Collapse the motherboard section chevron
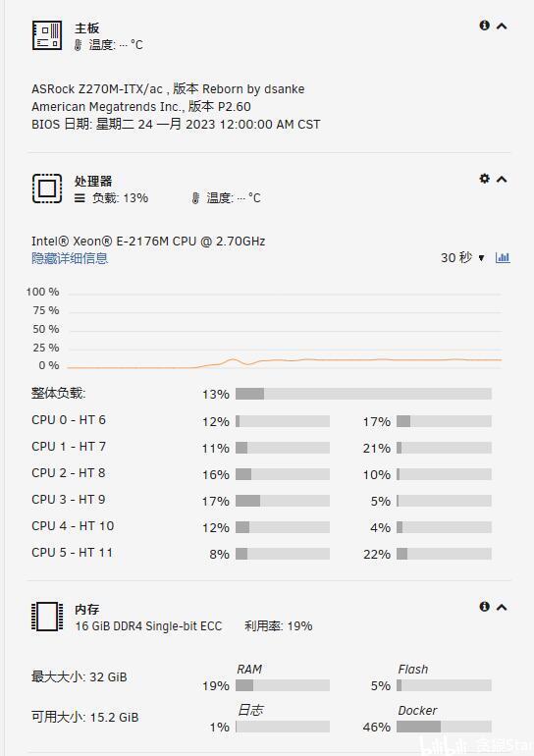The image size is (534, 756). pyautogui.click(x=502, y=27)
